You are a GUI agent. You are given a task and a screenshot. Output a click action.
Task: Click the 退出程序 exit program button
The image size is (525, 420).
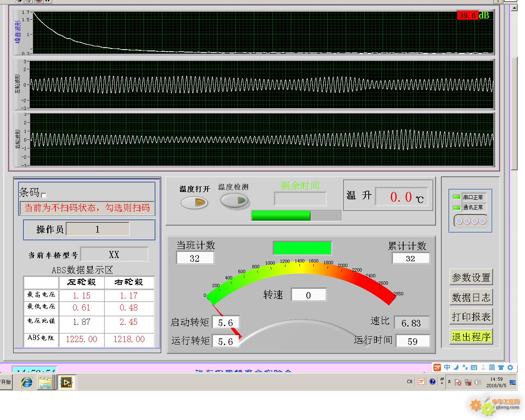pos(471,337)
